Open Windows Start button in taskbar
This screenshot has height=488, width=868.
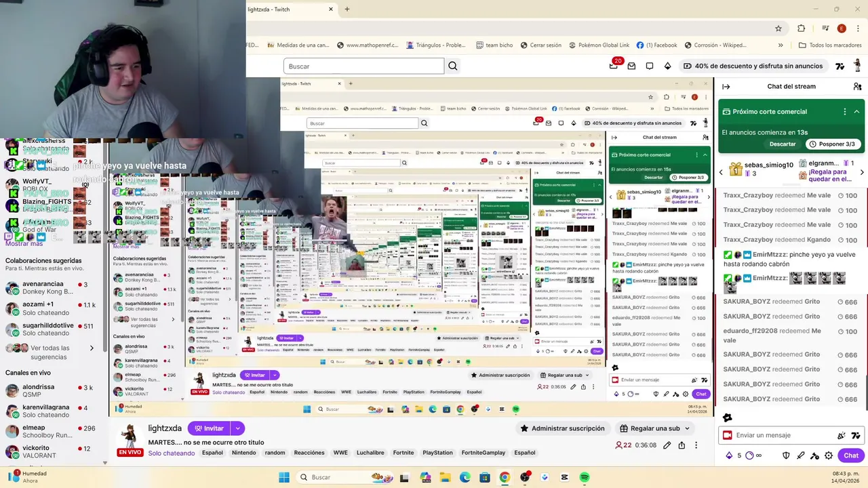pyautogui.click(x=284, y=477)
